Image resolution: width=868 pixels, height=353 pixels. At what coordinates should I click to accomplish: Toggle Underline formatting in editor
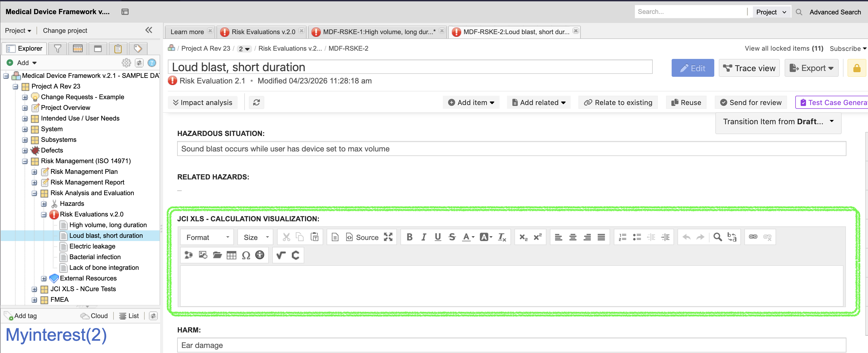click(438, 237)
